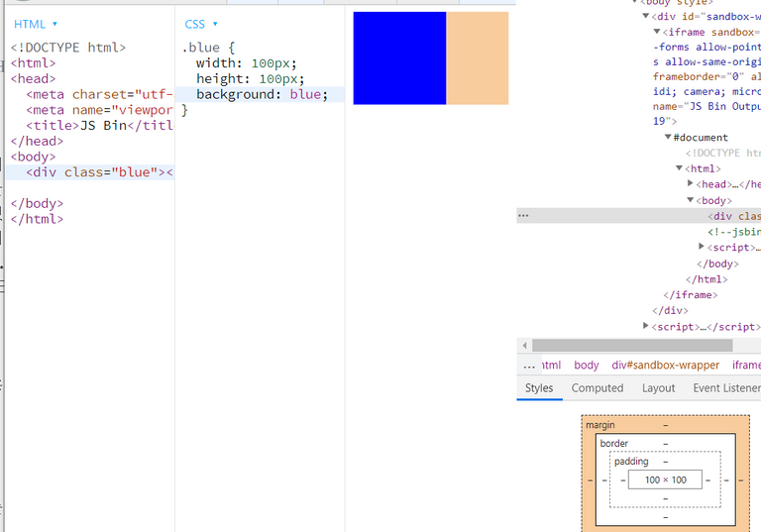Click the padding label in box model
Image resolution: width=761 pixels, height=532 pixels.
pyautogui.click(x=631, y=462)
